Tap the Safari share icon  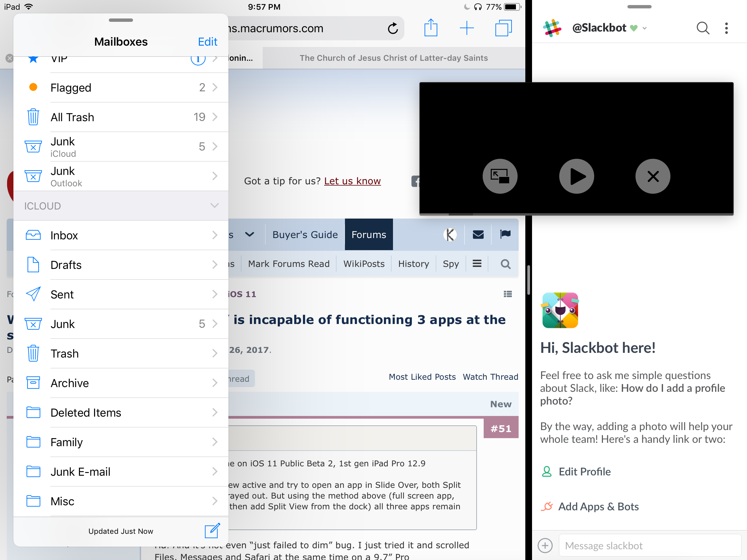431,28
